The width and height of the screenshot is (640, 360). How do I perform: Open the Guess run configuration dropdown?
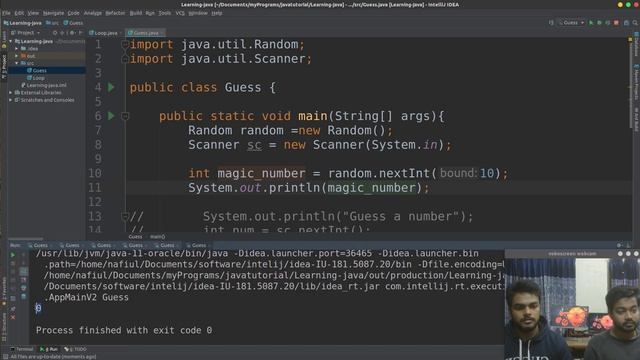(x=571, y=23)
